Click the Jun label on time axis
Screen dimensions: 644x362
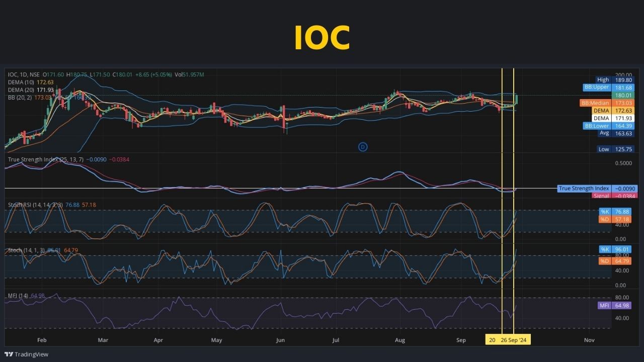[280, 340]
